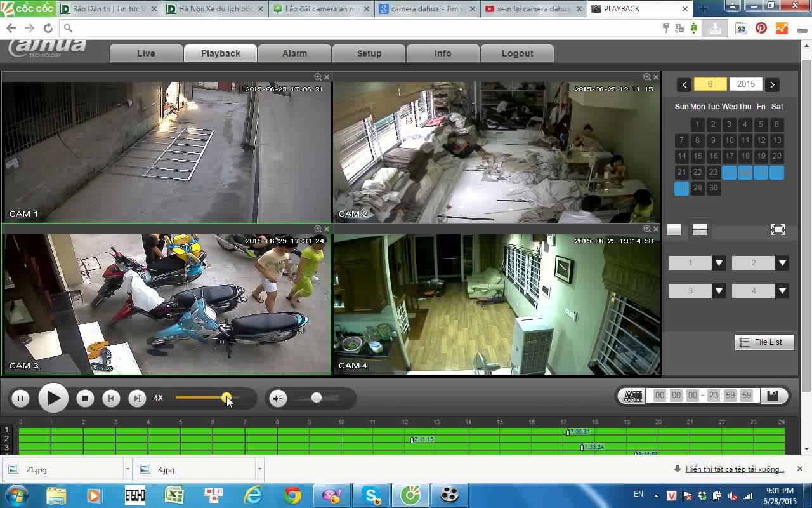Pause playback with the pause button

click(20, 398)
